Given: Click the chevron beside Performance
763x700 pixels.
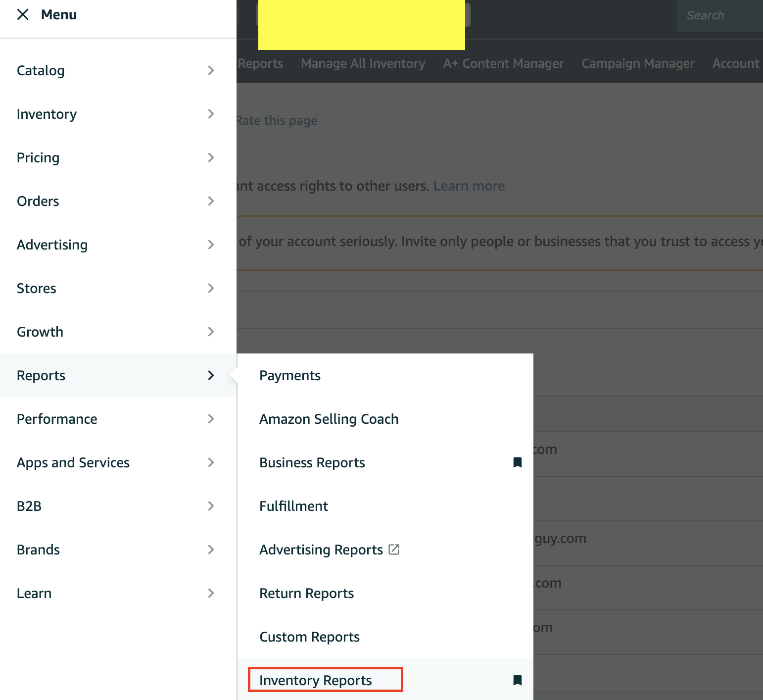Looking at the screenshot, I should pos(211,419).
